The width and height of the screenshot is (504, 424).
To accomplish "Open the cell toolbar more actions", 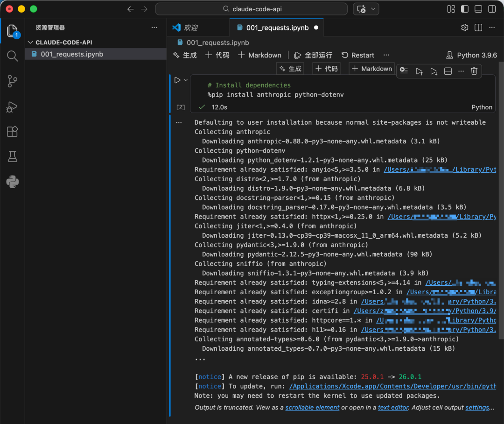I will coord(461,71).
